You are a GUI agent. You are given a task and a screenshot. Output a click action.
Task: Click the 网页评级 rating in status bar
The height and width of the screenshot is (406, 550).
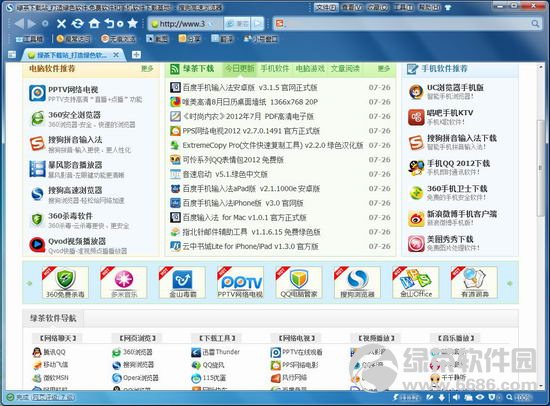[53, 397]
